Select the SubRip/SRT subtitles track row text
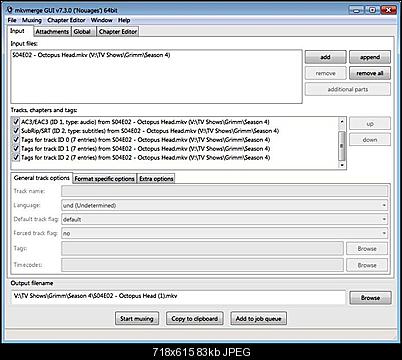The width and height of the screenshot is (402, 360). point(150,131)
